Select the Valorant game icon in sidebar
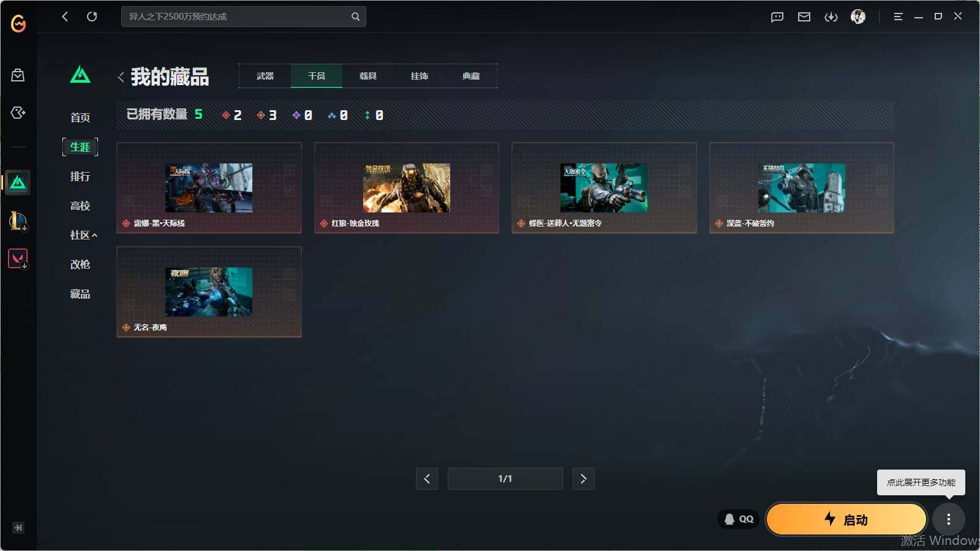Image resolution: width=980 pixels, height=551 pixels. coord(18,259)
